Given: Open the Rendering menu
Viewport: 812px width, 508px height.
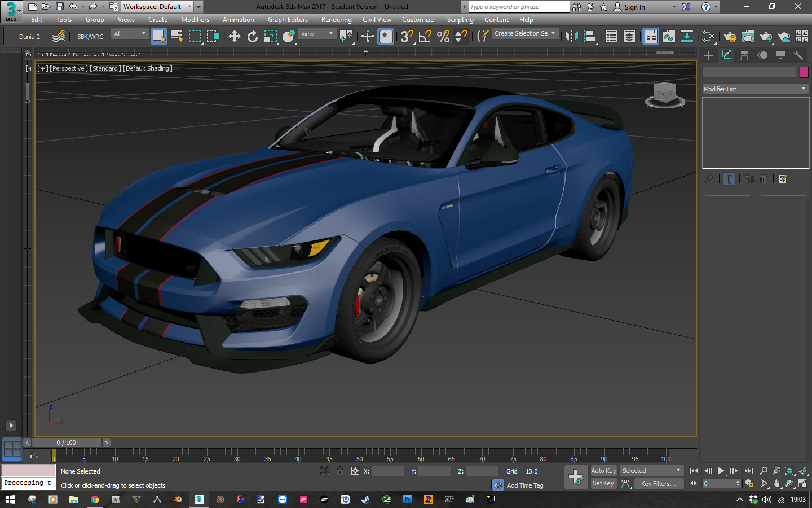Looking at the screenshot, I should click(x=336, y=20).
